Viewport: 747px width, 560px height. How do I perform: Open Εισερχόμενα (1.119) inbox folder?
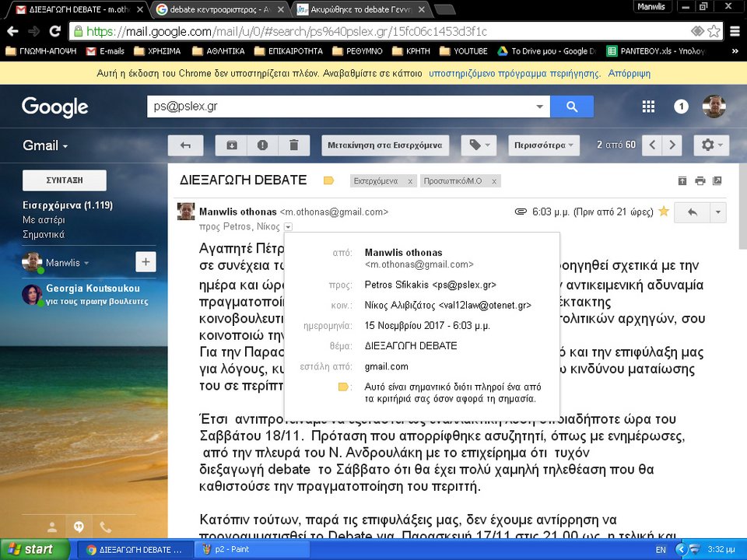click(x=68, y=205)
